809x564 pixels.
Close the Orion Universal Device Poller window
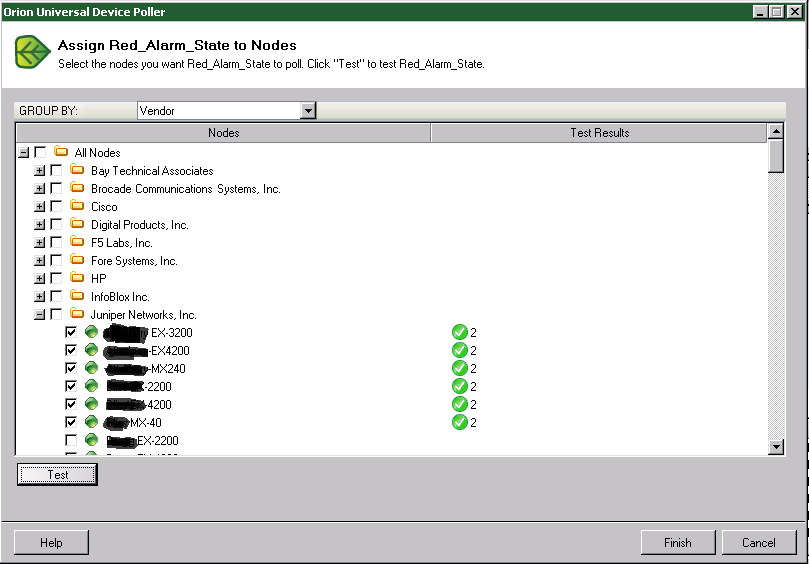pos(795,11)
